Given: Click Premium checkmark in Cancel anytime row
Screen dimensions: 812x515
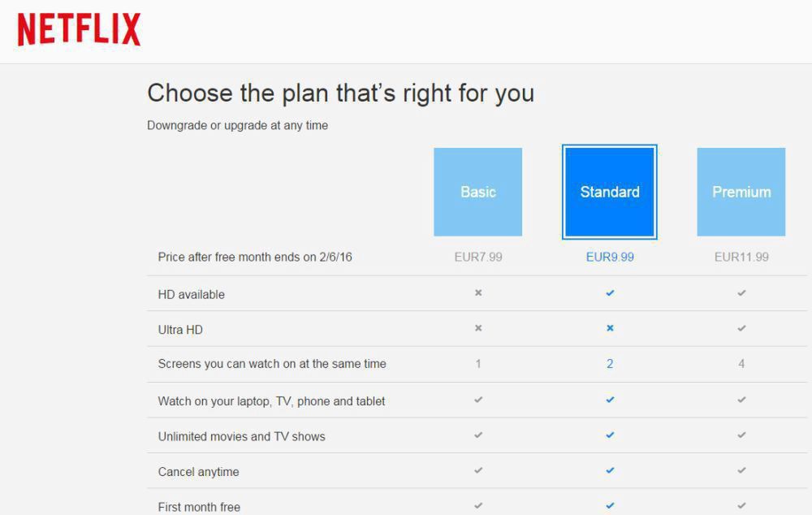Looking at the screenshot, I should 741,470.
